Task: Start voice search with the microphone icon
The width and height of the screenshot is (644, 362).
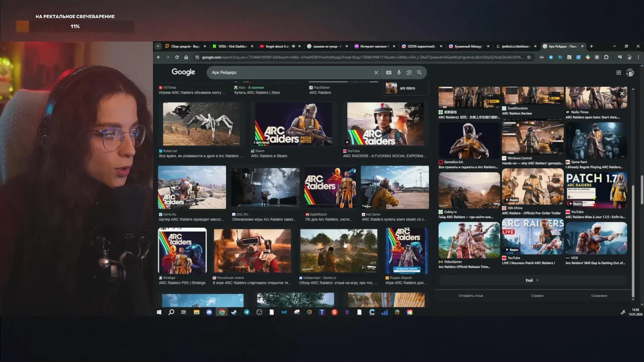Action: coord(399,72)
